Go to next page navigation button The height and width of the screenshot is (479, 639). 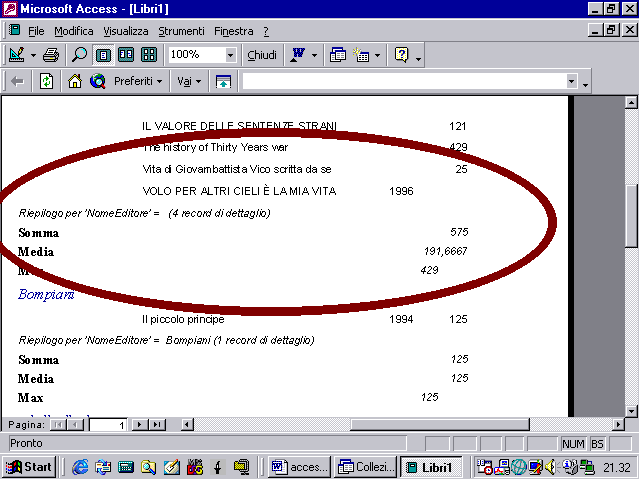[140, 425]
